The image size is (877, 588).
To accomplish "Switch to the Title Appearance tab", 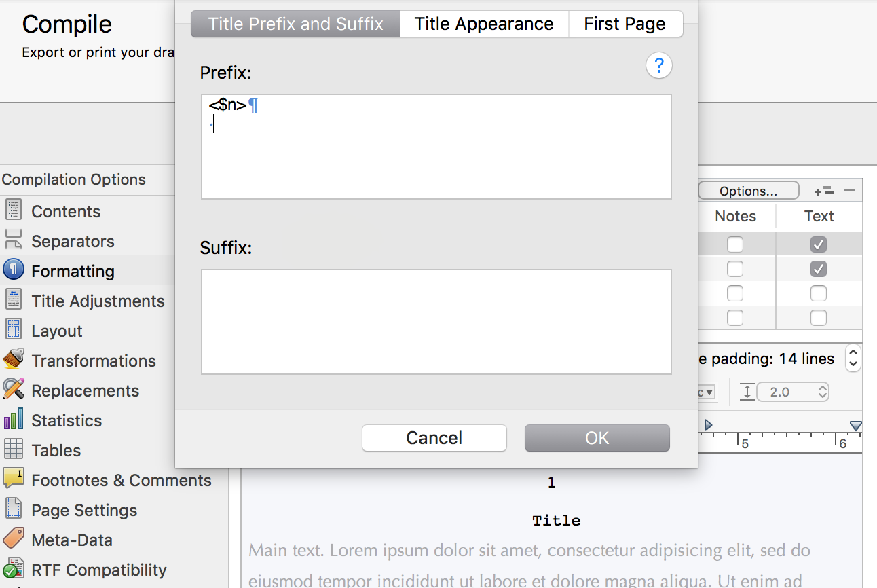I will [x=484, y=24].
